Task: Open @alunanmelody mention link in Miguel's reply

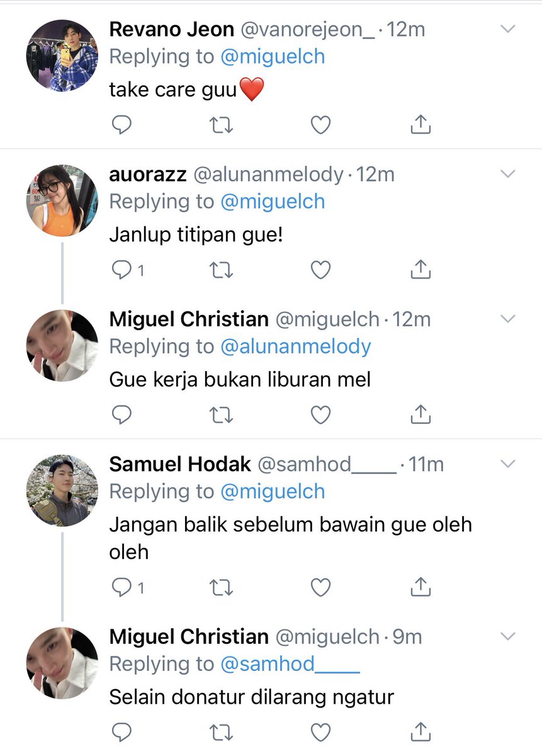Action: point(296,346)
